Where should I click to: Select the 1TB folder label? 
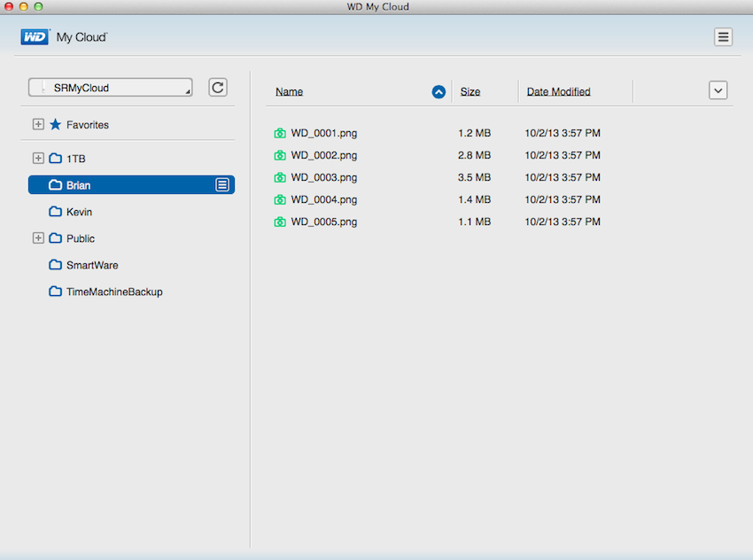76,159
